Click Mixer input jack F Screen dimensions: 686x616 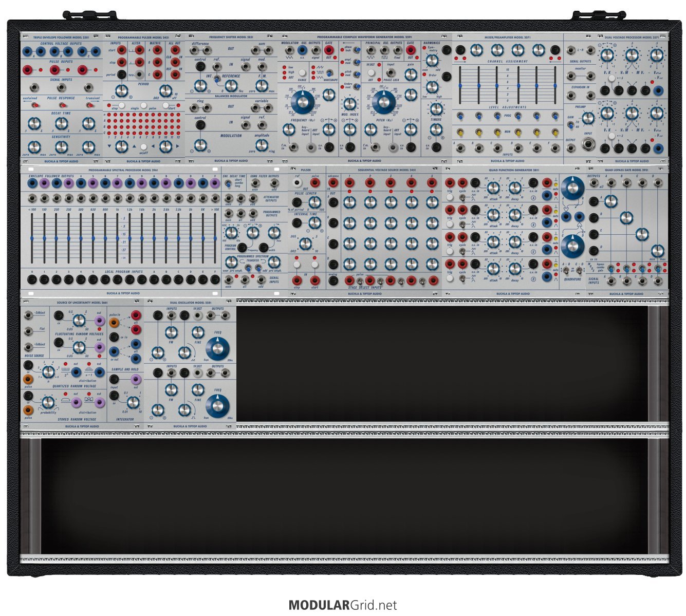[555, 148]
